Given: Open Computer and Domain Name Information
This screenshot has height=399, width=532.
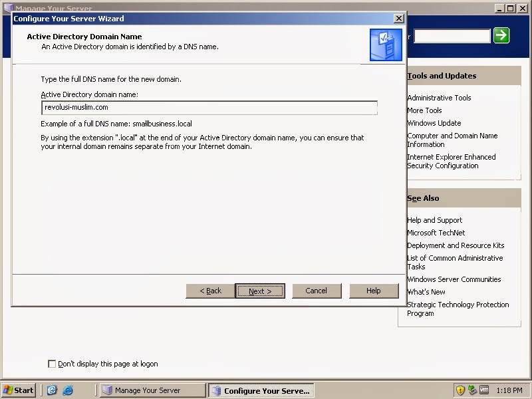Looking at the screenshot, I should pyautogui.click(x=452, y=140).
